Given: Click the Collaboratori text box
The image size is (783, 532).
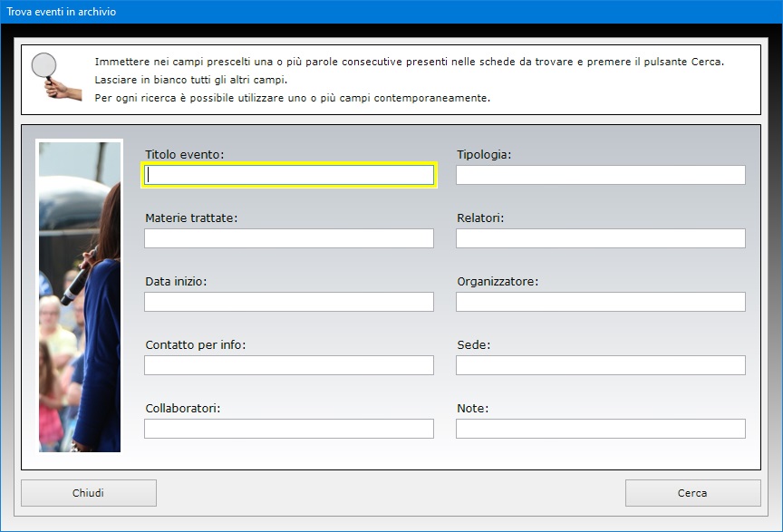Looking at the screenshot, I should click(x=289, y=429).
